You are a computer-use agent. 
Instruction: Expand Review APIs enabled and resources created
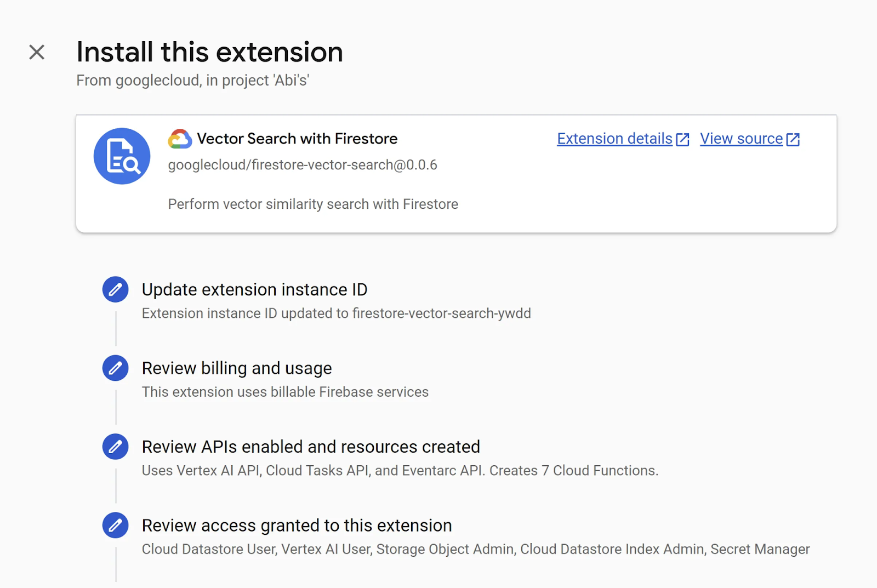tap(311, 447)
